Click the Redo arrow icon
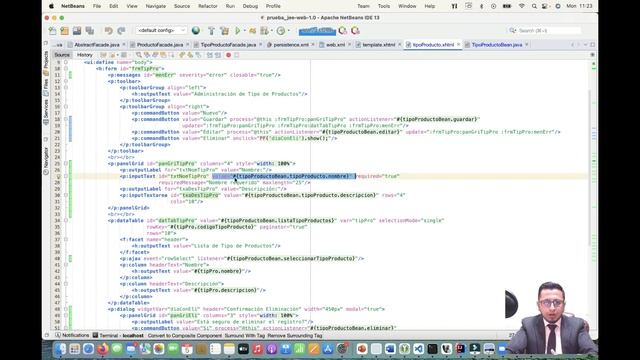Viewport: 640px width, 360px height. [x=121, y=31]
